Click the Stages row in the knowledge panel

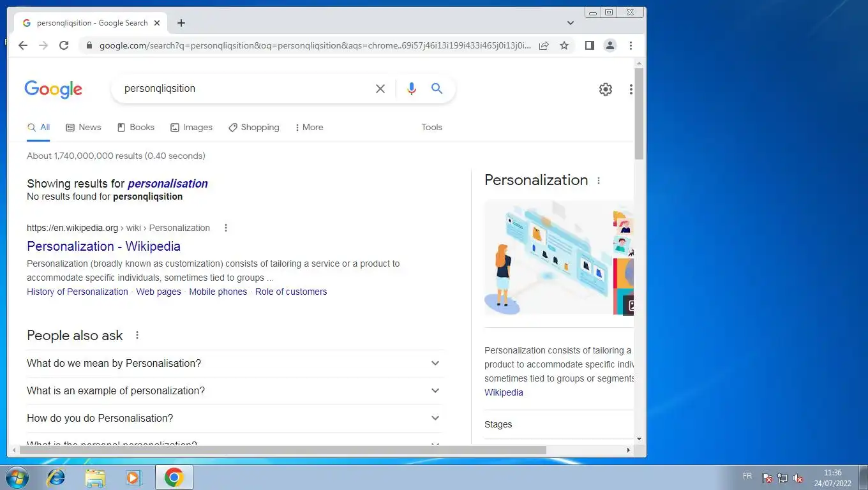559,424
